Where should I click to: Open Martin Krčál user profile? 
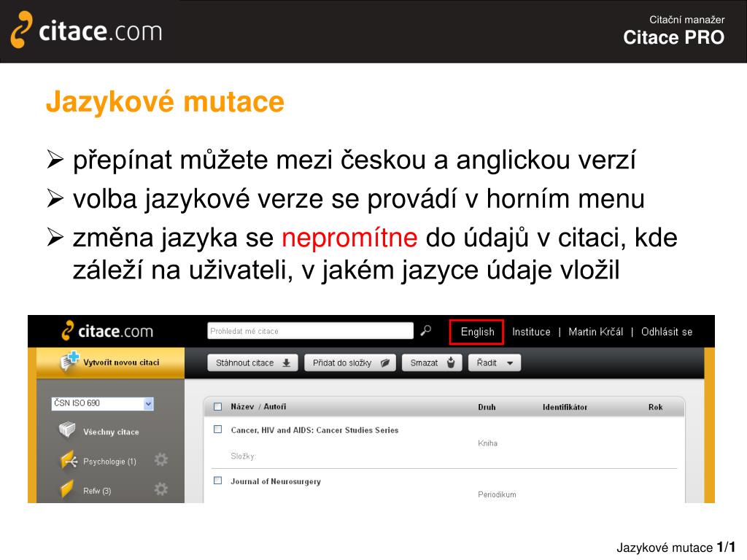point(595,332)
